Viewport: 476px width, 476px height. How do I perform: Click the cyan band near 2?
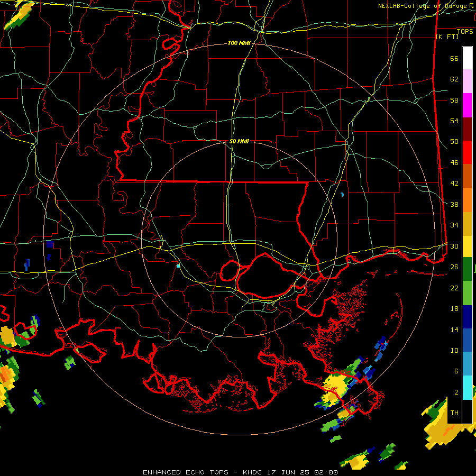pos(467,388)
